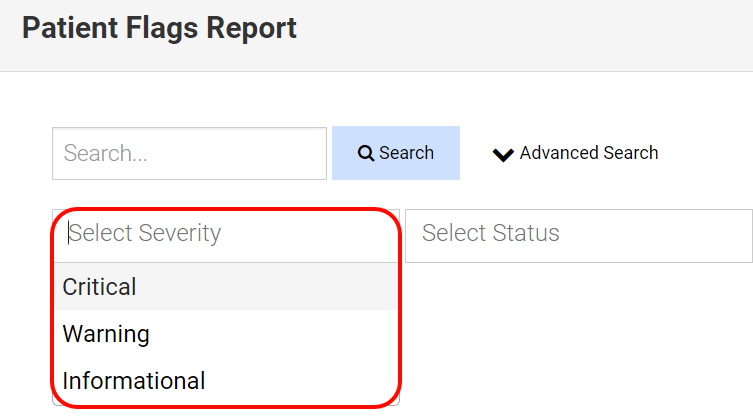
Task: Choose Critical from the severity list
Action: [x=100, y=287]
